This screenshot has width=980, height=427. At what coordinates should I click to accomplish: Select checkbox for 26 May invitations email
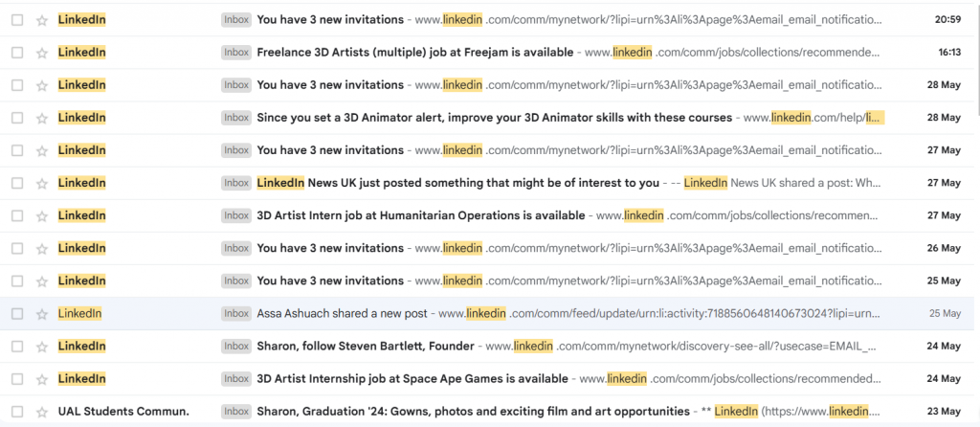pyautogui.click(x=17, y=248)
